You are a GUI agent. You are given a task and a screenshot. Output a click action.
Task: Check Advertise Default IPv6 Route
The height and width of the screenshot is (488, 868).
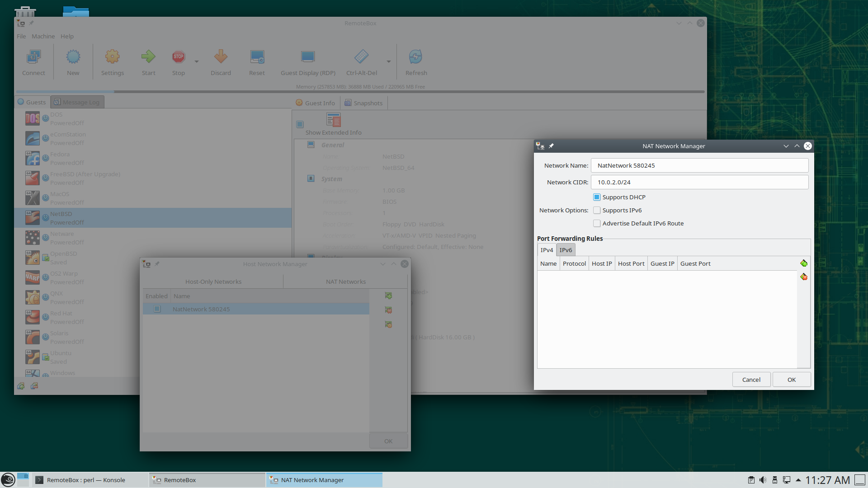pos(597,223)
